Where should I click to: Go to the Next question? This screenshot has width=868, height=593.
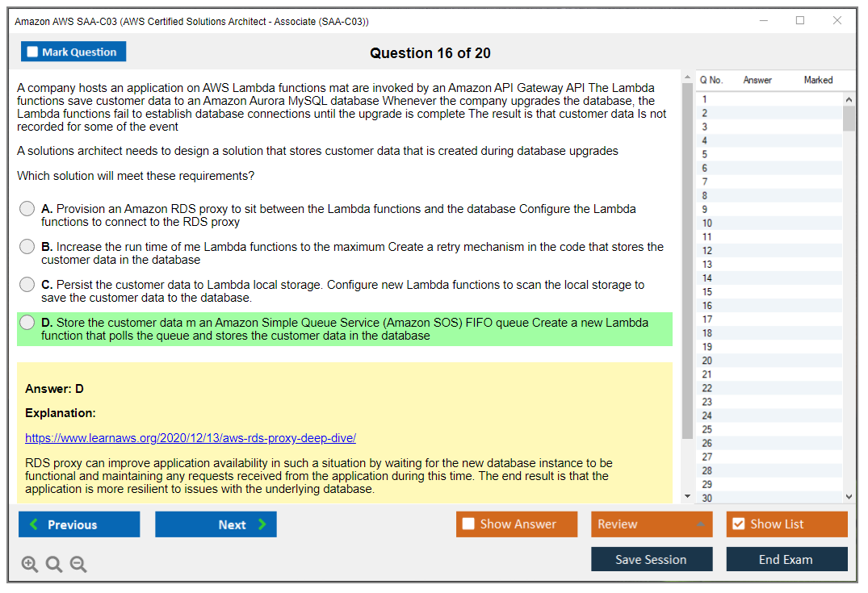(216, 524)
